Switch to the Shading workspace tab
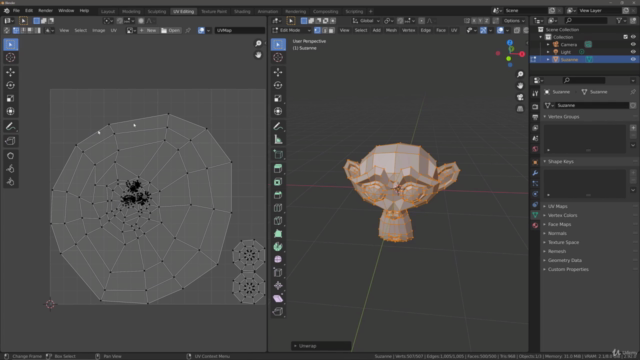The width and height of the screenshot is (640, 360). 242,11
